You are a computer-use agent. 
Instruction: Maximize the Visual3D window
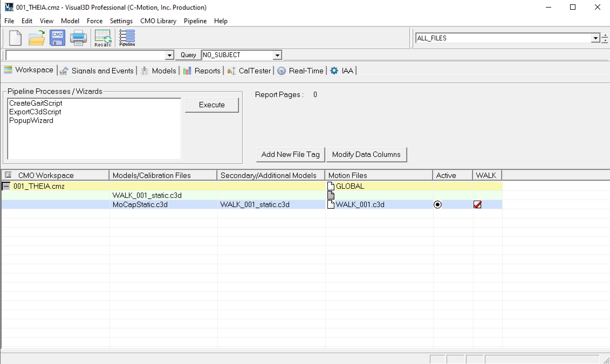tap(573, 7)
